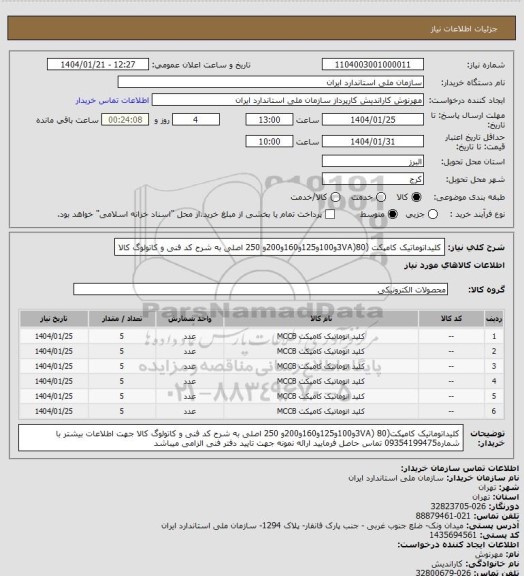Click the کد کالا column header
524x576 pixels.
pos(451,319)
